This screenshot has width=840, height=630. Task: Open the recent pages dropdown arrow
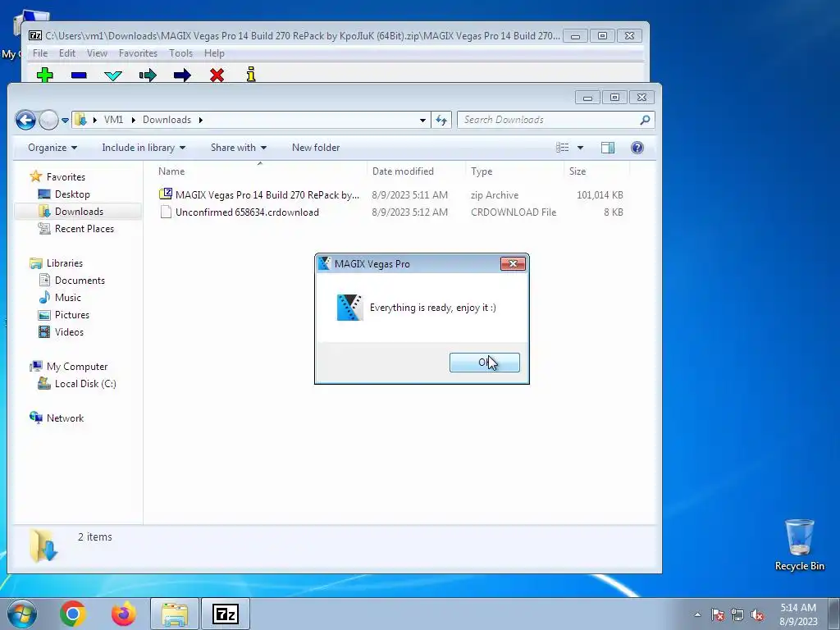click(65, 121)
